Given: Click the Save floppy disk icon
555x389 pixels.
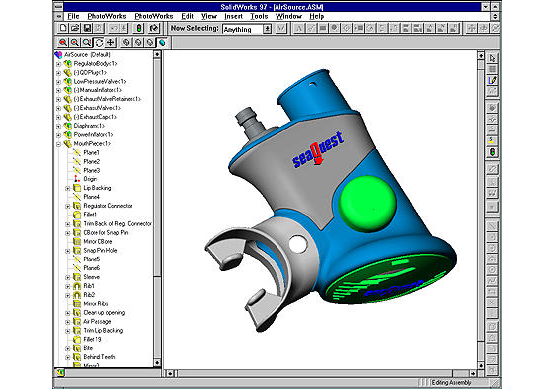Looking at the screenshot, I should pos(87,28).
